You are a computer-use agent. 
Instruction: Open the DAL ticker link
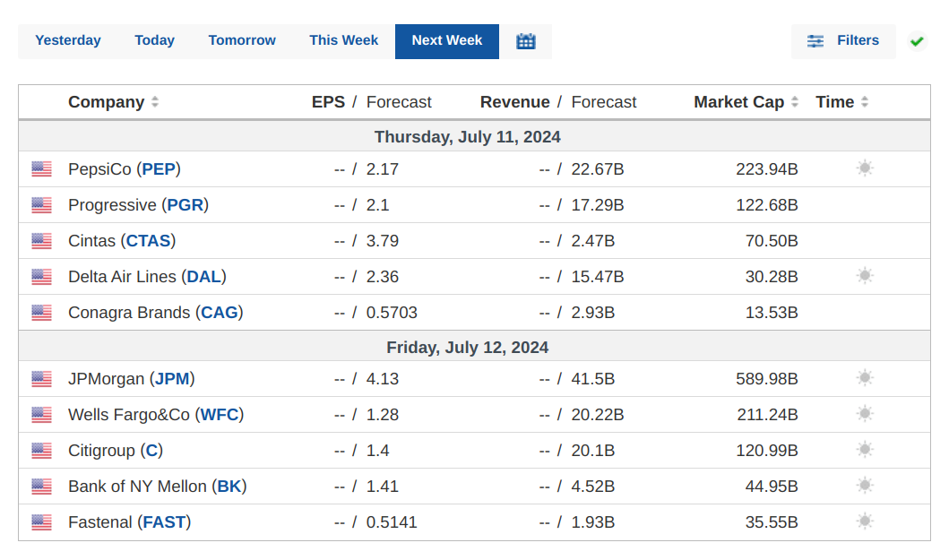pyautogui.click(x=204, y=277)
